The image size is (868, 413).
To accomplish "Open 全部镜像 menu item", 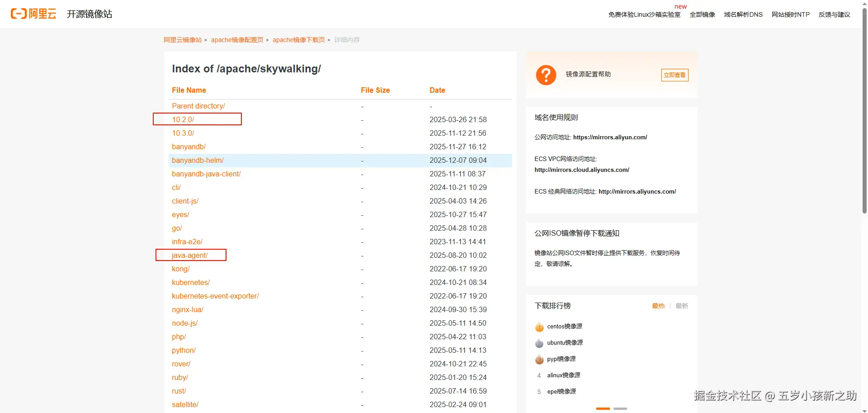I will tap(702, 14).
